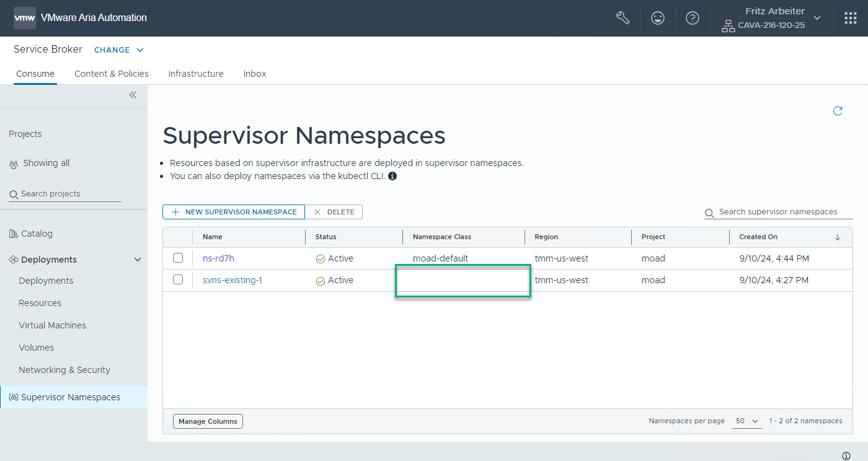This screenshot has height=461, width=868.
Task: Click the Active status icon for ns-rd7h
Action: coord(321,259)
